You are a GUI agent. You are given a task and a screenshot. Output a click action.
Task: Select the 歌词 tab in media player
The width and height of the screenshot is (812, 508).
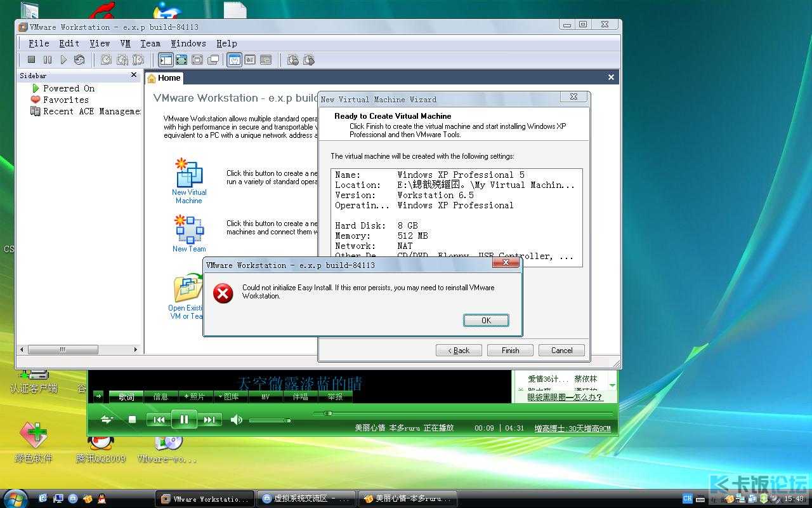pos(126,397)
